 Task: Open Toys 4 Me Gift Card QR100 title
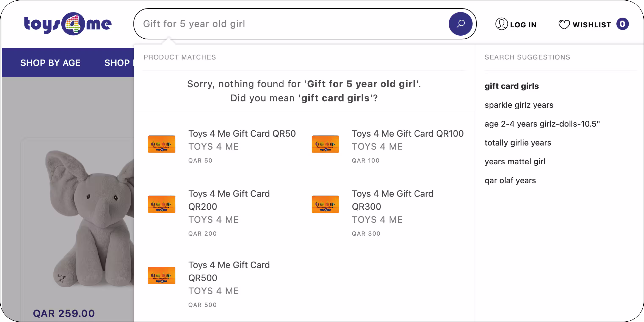[408, 133]
